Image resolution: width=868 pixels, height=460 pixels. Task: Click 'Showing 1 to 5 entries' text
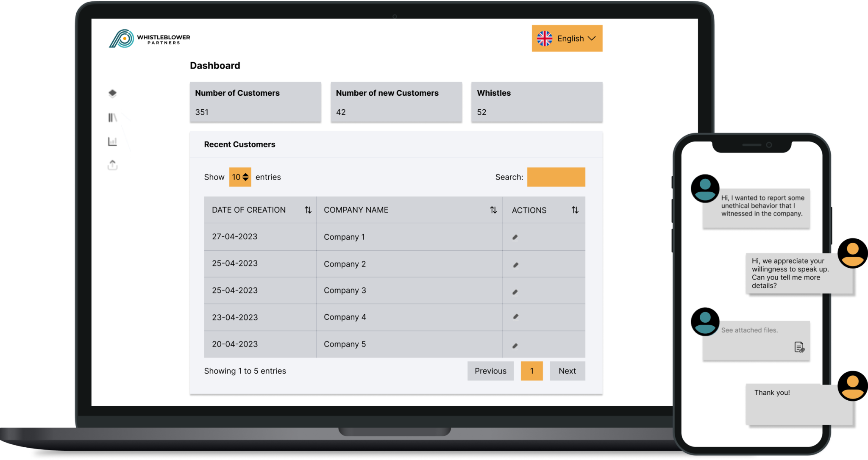(245, 371)
